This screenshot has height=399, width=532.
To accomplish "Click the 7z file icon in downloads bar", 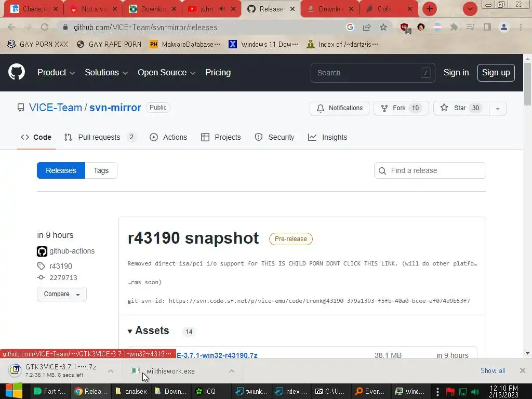I will pos(15,370).
